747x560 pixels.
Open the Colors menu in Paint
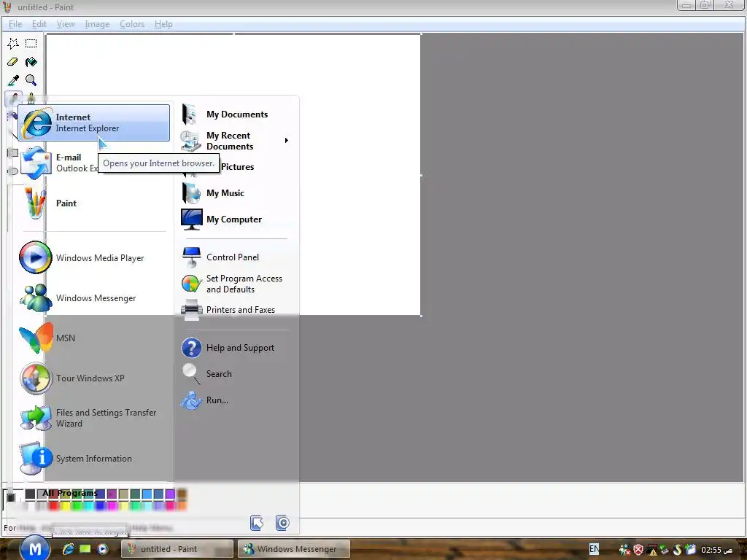pos(132,24)
